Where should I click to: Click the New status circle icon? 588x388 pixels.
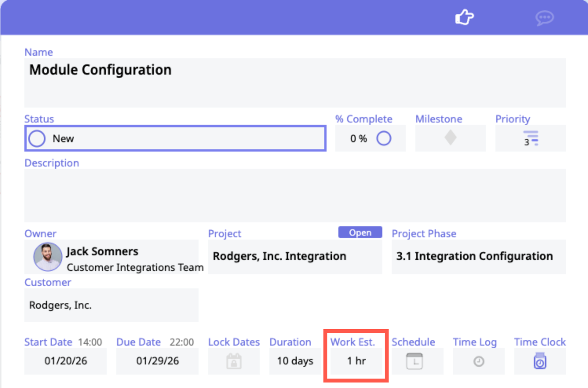[37, 139]
